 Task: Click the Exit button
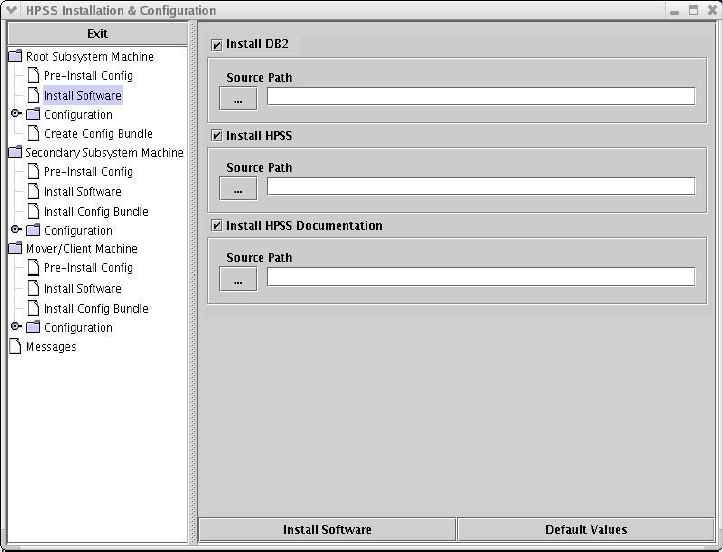pyautogui.click(x=98, y=34)
